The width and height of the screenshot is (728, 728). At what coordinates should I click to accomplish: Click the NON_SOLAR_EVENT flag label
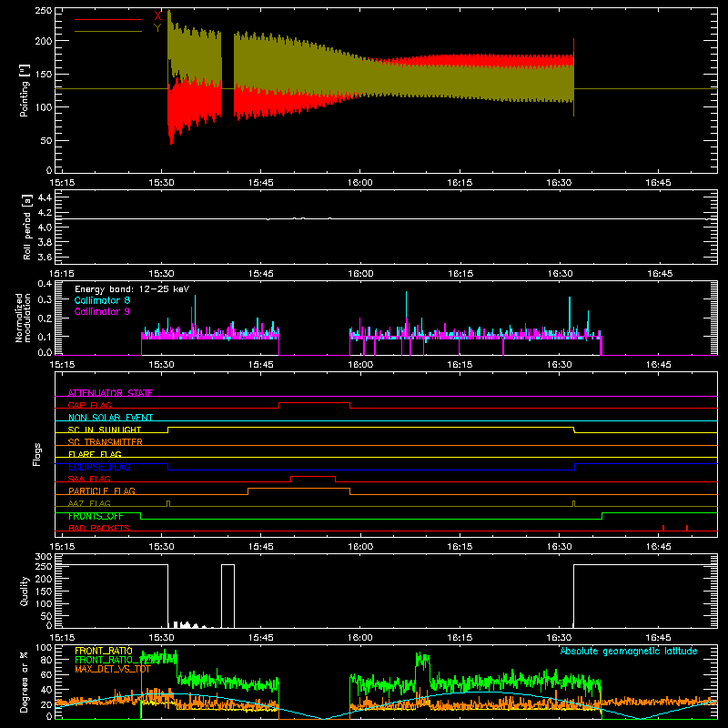pyautogui.click(x=110, y=418)
